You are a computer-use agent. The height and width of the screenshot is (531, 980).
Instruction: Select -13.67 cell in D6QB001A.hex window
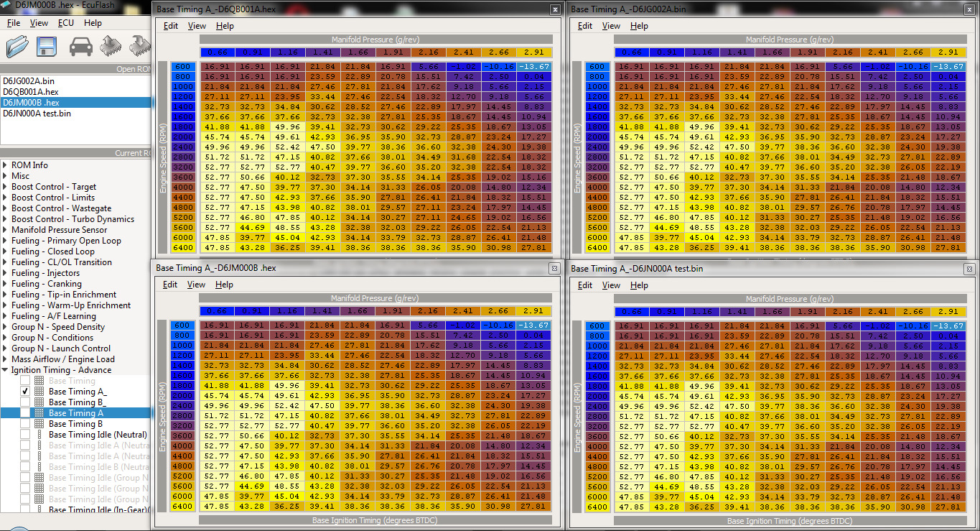pyautogui.click(x=534, y=66)
